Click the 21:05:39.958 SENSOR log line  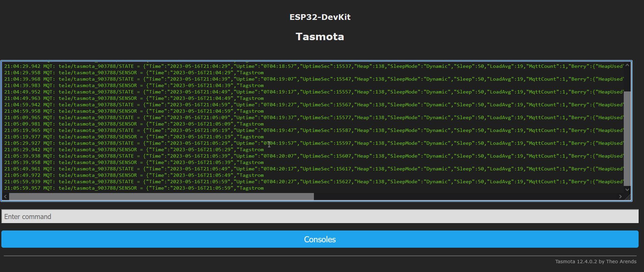point(134,162)
